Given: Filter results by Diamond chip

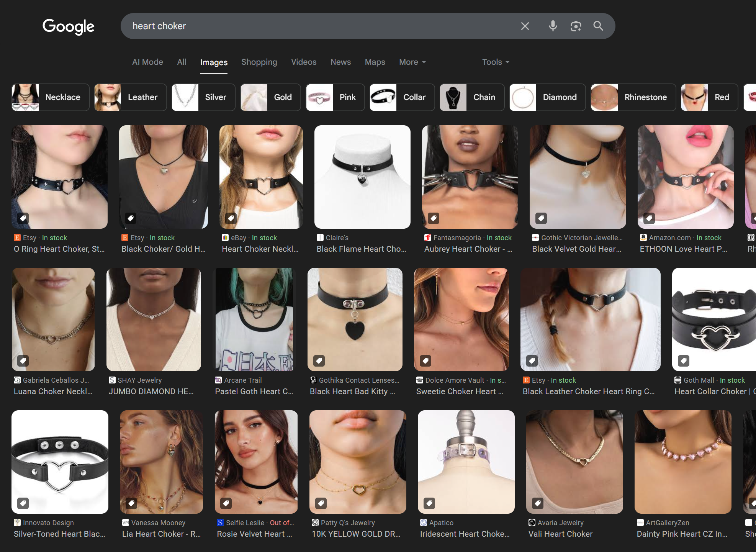Looking at the screenshot, I should coord(547,97).
